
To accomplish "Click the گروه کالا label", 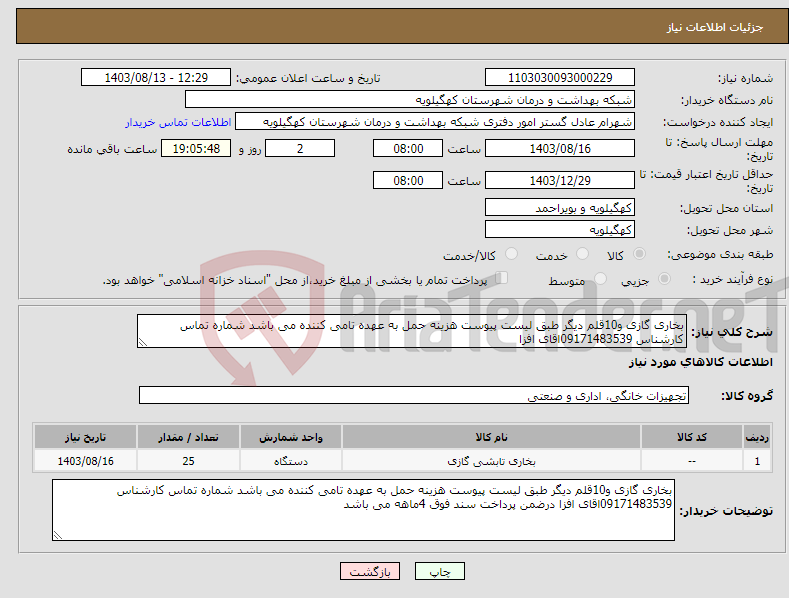I will click(747, 396).
